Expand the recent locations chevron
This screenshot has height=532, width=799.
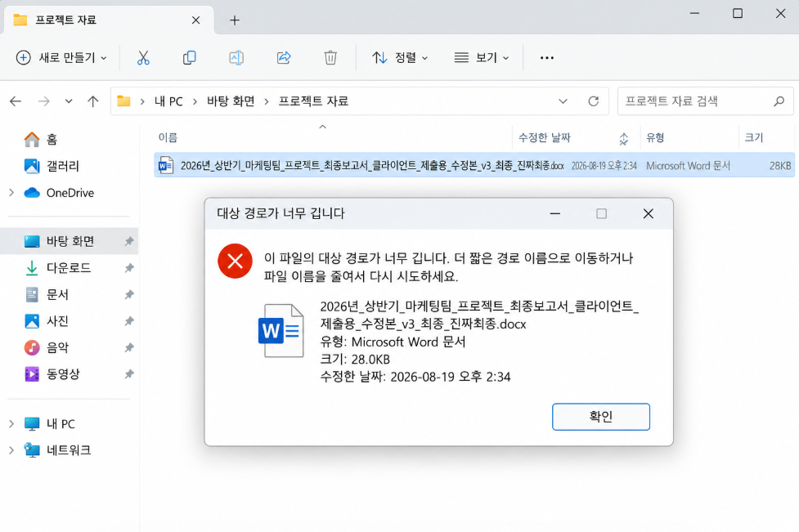click(x=69, y=101)
